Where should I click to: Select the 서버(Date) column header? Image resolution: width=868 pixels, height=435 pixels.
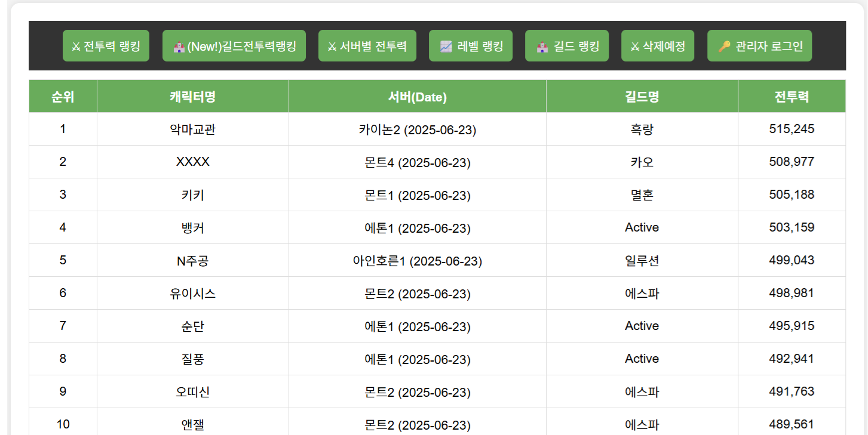417,97
